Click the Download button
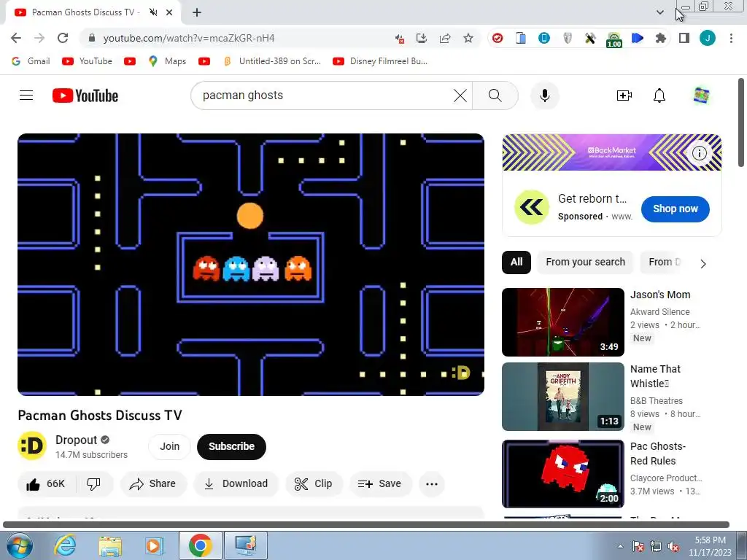Image resolution: width=747 pixels, height=560 pixels. pyautogui.click(x=236, y=484)
